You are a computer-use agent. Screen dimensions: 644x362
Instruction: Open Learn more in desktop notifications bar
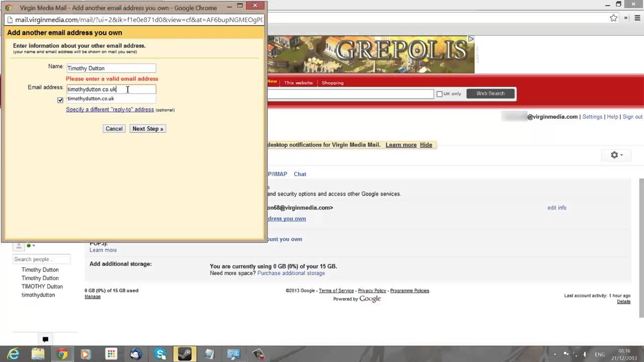[x=401, y=145]
